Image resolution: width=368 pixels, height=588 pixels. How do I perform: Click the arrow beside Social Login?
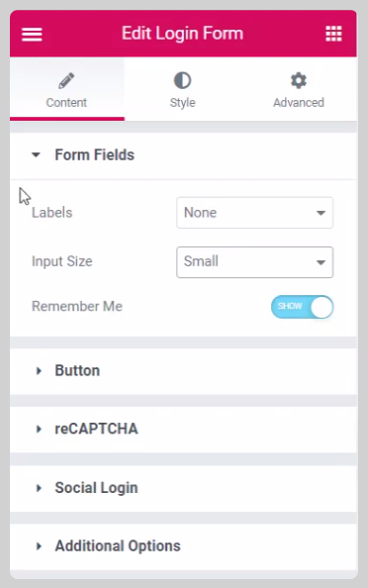(39, 488)
